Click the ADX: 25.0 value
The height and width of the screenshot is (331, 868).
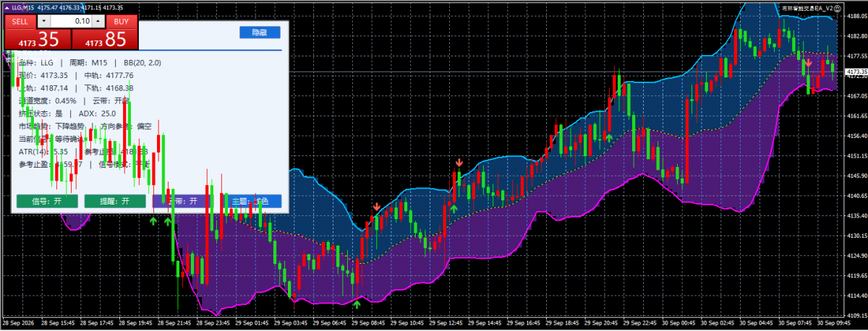[x=98, y=113]
